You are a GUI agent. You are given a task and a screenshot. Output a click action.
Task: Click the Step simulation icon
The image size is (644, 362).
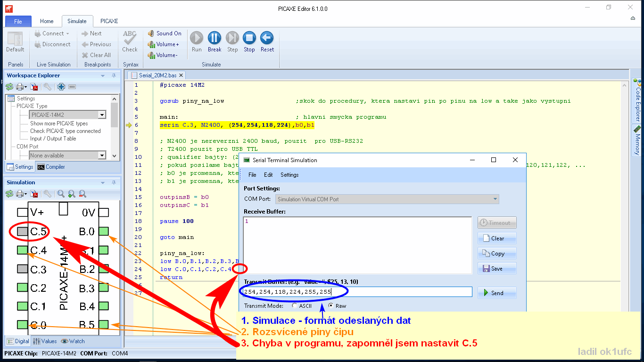(x=232, y=38)
